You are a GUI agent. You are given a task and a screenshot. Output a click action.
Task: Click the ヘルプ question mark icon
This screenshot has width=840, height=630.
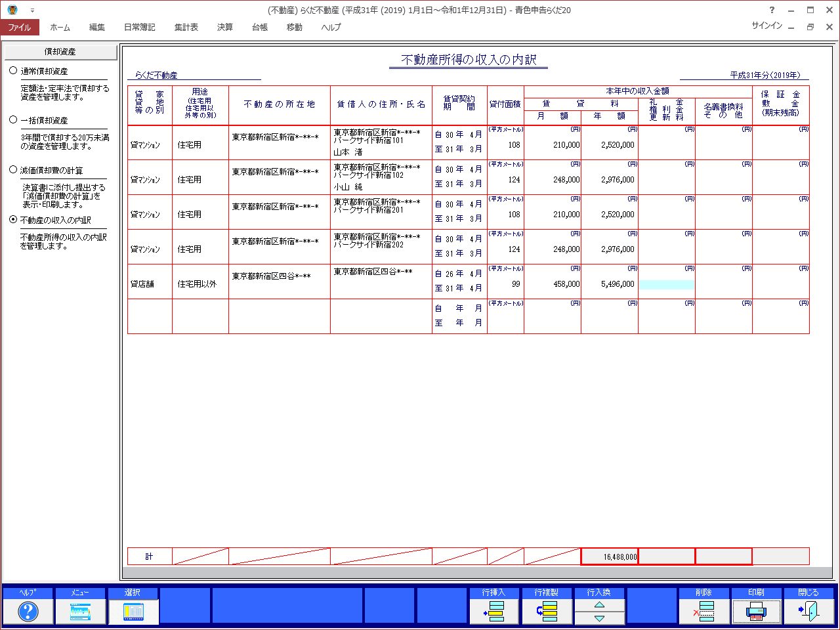pos(28,611)
